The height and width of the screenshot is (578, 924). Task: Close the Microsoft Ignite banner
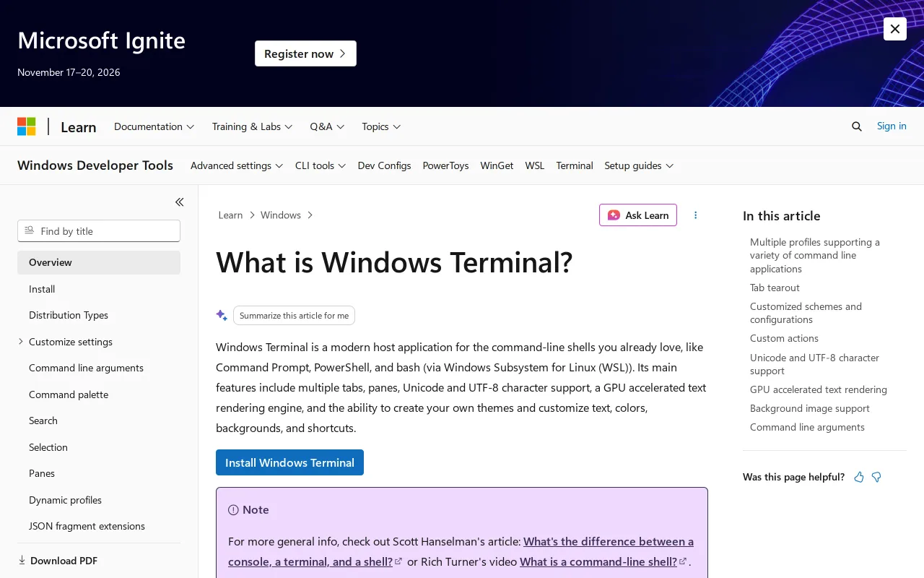point(895,29)
